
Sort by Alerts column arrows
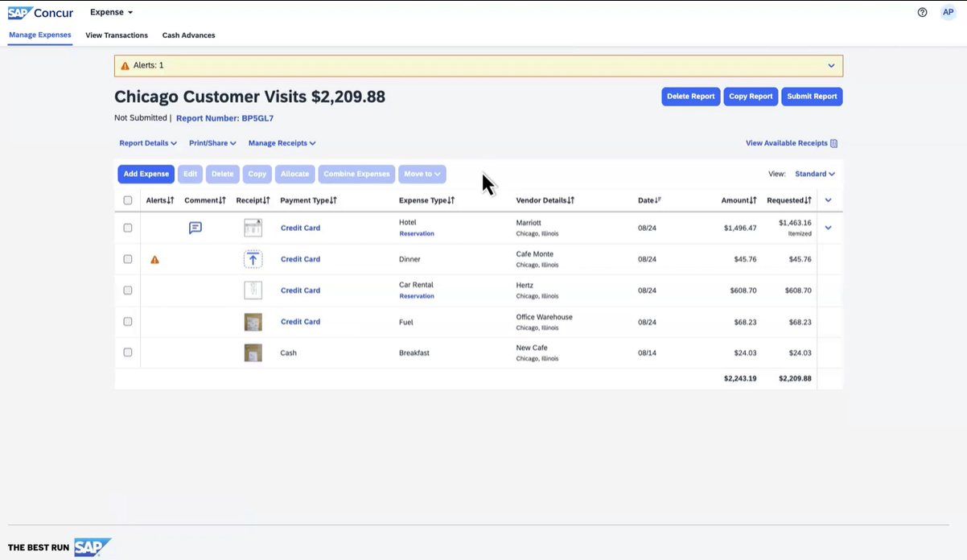(171, 200)
